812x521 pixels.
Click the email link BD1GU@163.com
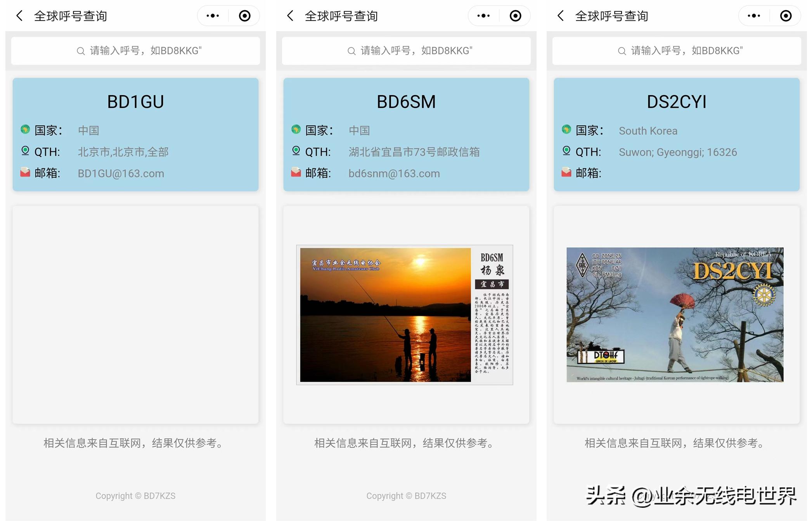[x=121, y=173]
